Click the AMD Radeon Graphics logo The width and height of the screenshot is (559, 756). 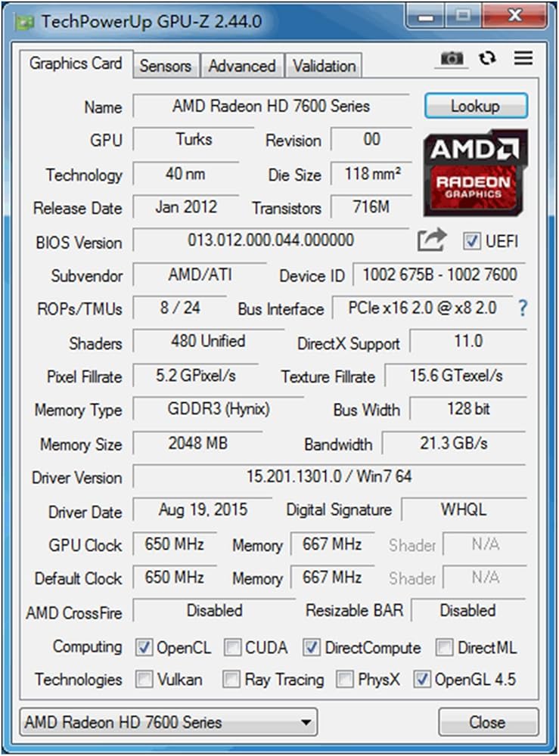click(475, 172)
